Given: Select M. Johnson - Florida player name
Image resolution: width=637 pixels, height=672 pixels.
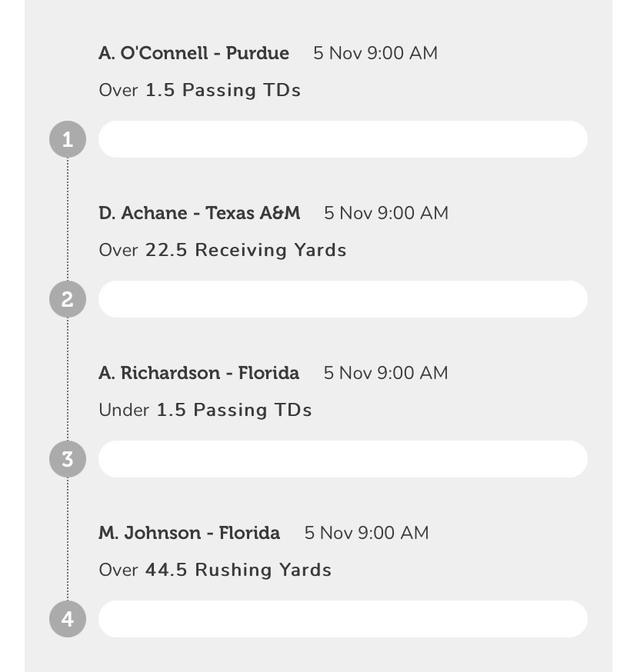Looking at the screenshot, I should click(x=189, y=533).
